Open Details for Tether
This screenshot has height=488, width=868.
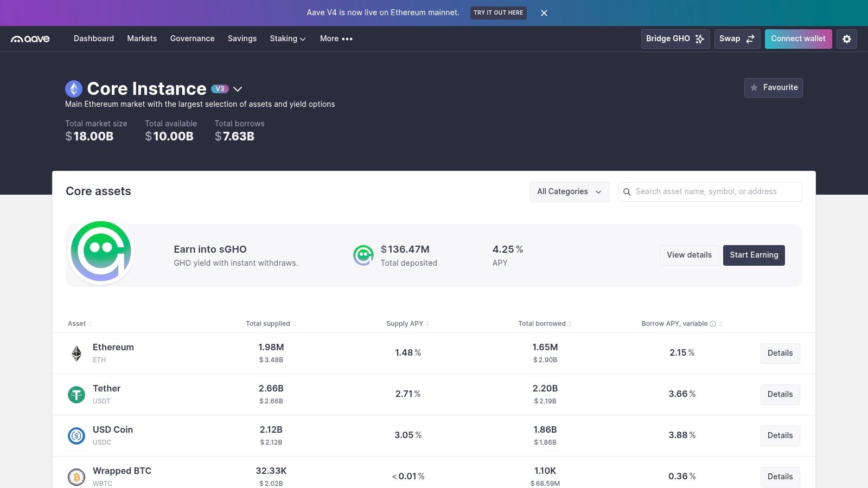[x=780, y=395]
